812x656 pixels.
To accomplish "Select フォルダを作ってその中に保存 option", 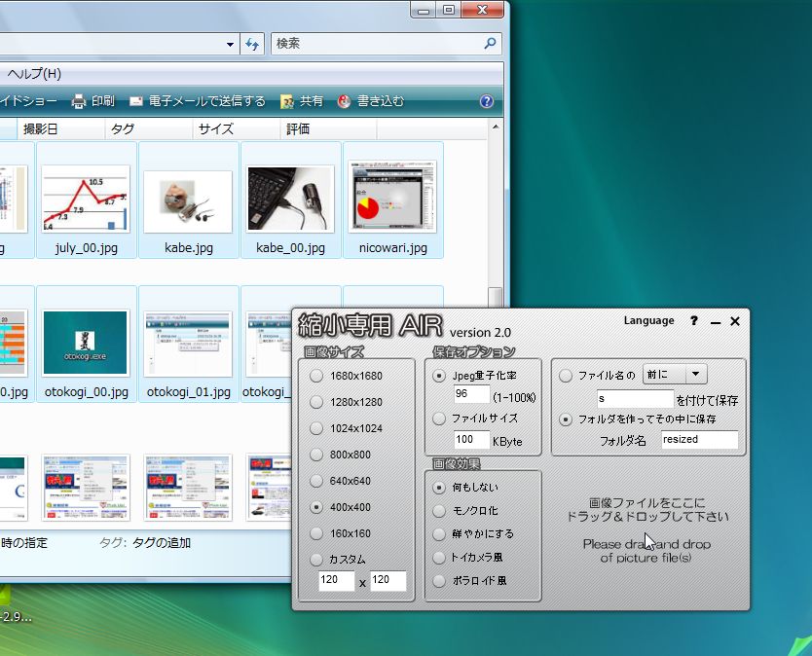I will (566, 419).
